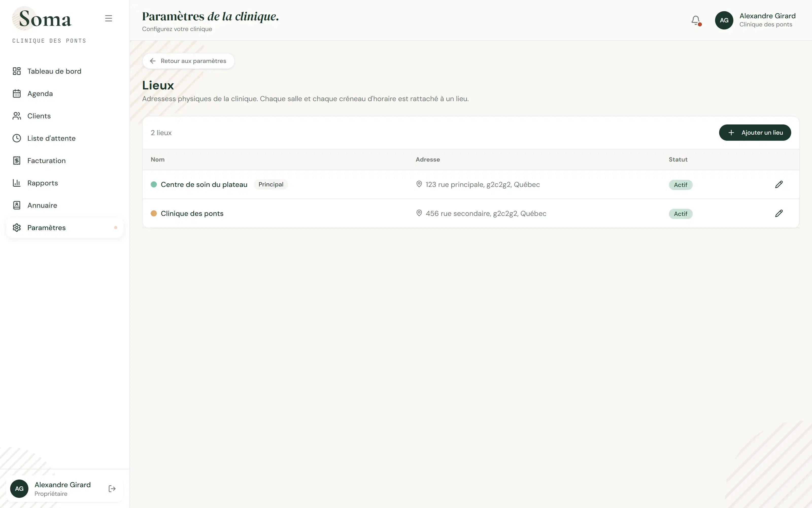This screenshot has width=812, height=508.
Task: Click the Adresse column header
Action: 428,160
